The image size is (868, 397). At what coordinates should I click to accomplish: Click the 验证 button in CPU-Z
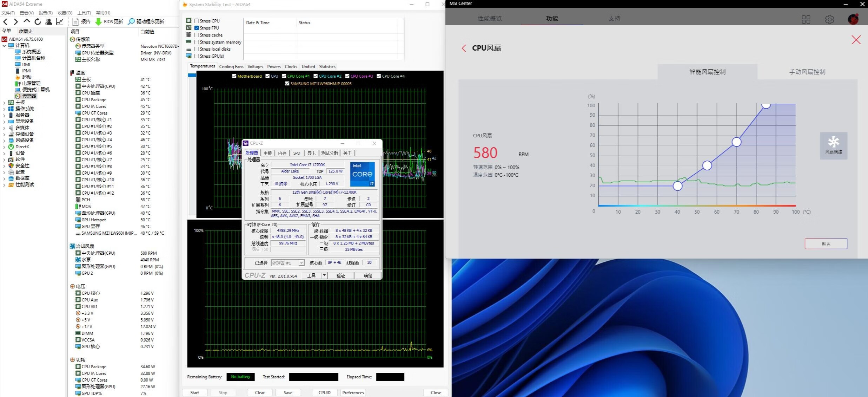click(341, 275)
